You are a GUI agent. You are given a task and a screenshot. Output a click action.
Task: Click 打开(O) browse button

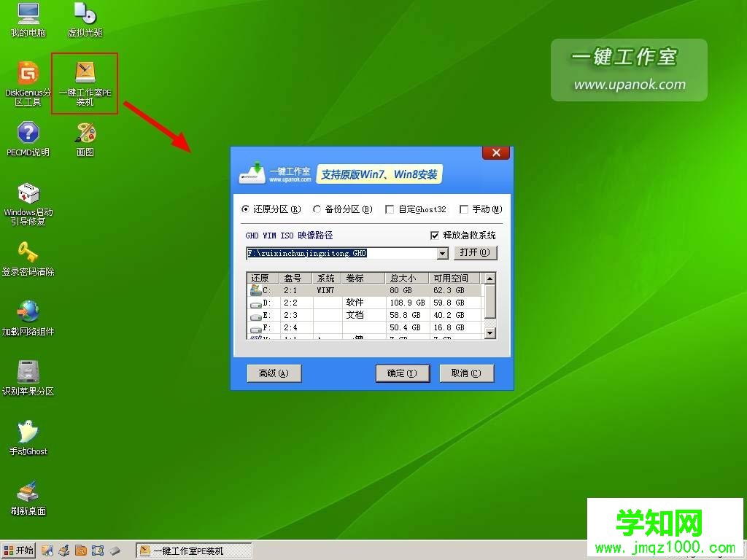(x=475, y=252)
